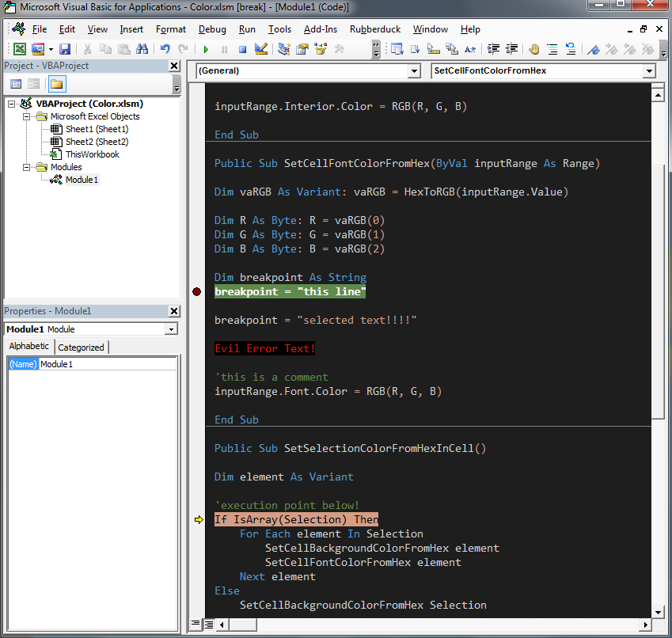Toggle Folders view in Project pane

coord(56,84)
